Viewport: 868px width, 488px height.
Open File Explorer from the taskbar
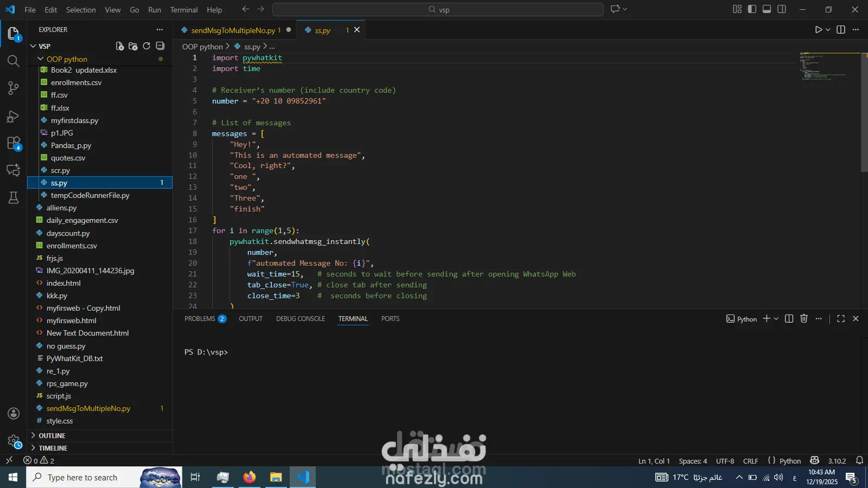point(276,477)
